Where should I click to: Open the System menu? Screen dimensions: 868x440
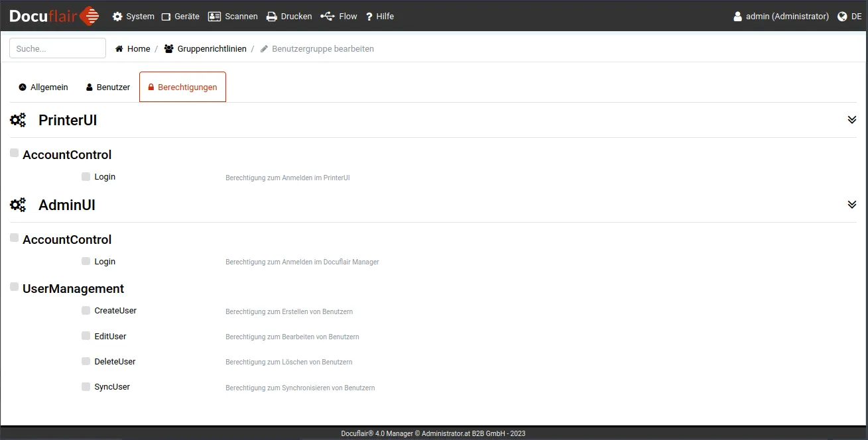click(x=133, y=17)
